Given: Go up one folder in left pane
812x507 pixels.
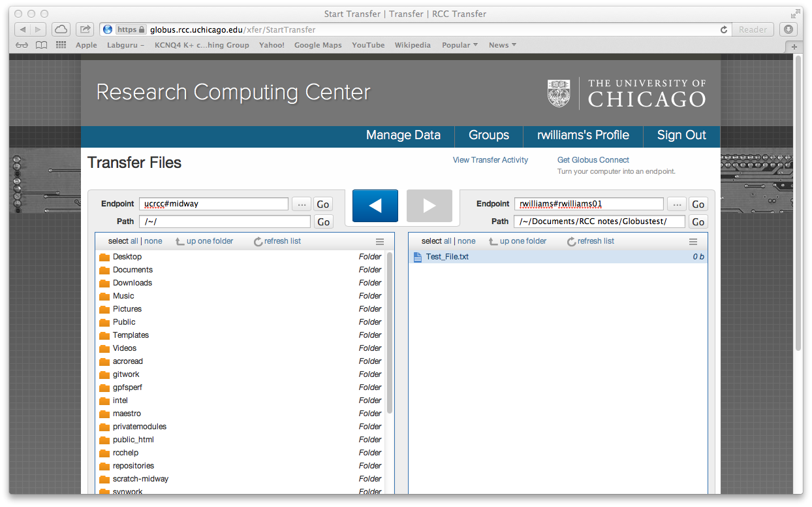Looking at the screenshot, I should [x=204, y=241].
